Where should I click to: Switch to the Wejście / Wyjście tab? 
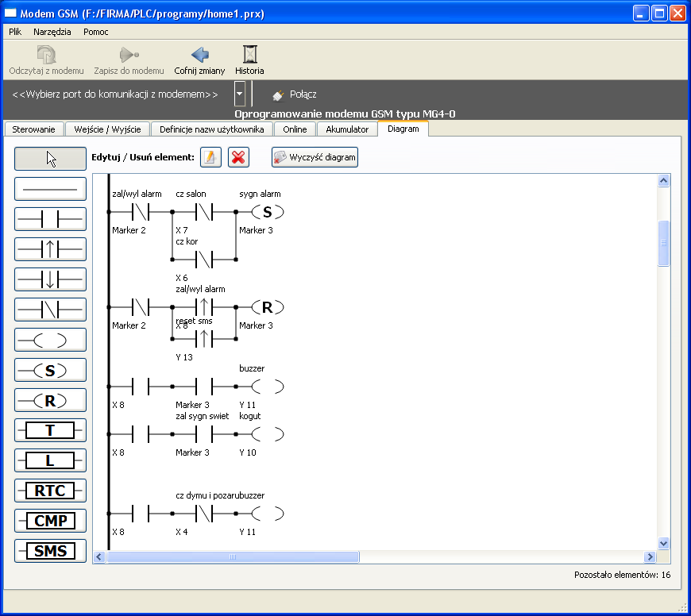tap(107, 129)
